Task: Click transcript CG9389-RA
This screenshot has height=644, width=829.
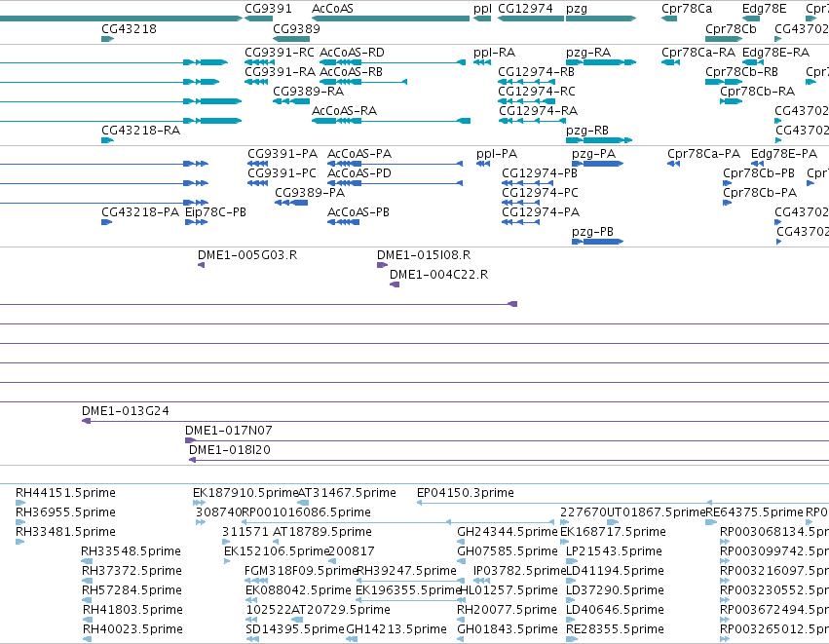Action: tap(308, 91)
